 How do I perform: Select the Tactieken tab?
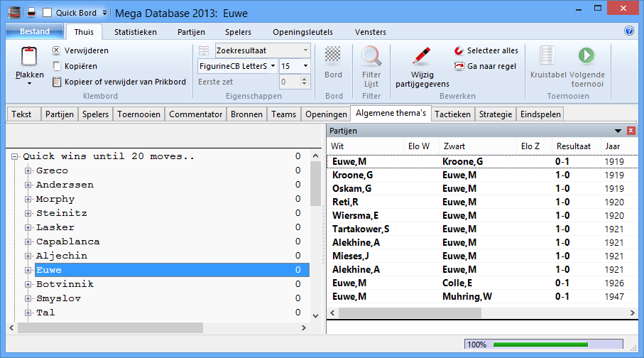pos(452,114)
